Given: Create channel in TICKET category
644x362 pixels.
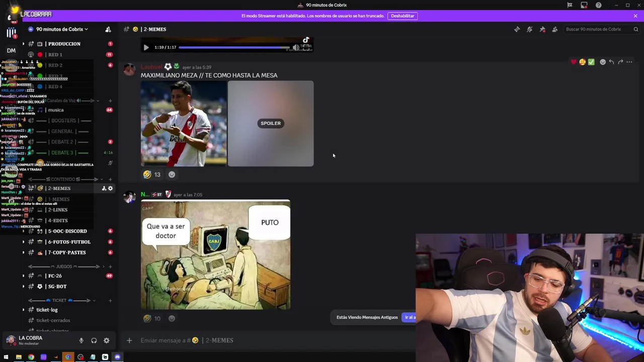Looking at the screenshot, I should click(x=110, y=301).
